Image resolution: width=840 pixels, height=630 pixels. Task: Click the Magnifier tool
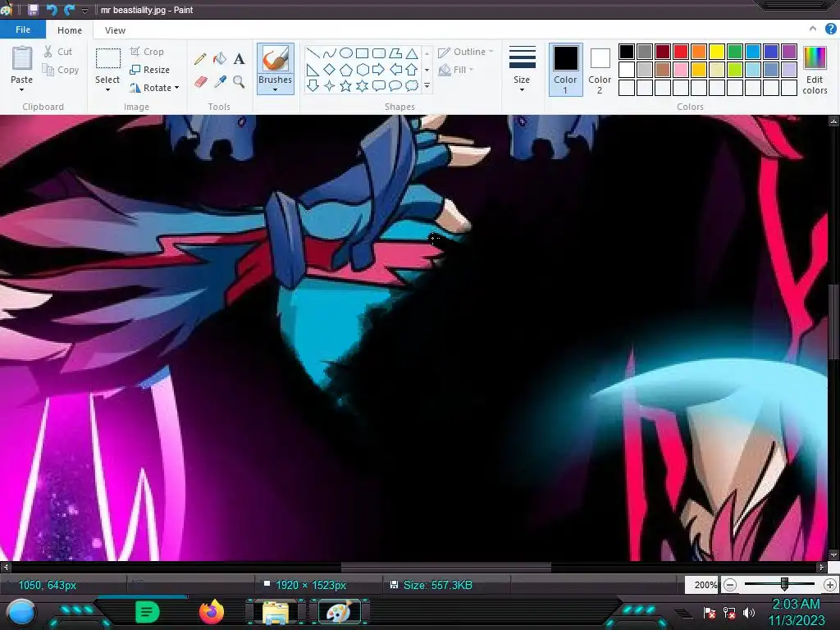pos(239,81)
